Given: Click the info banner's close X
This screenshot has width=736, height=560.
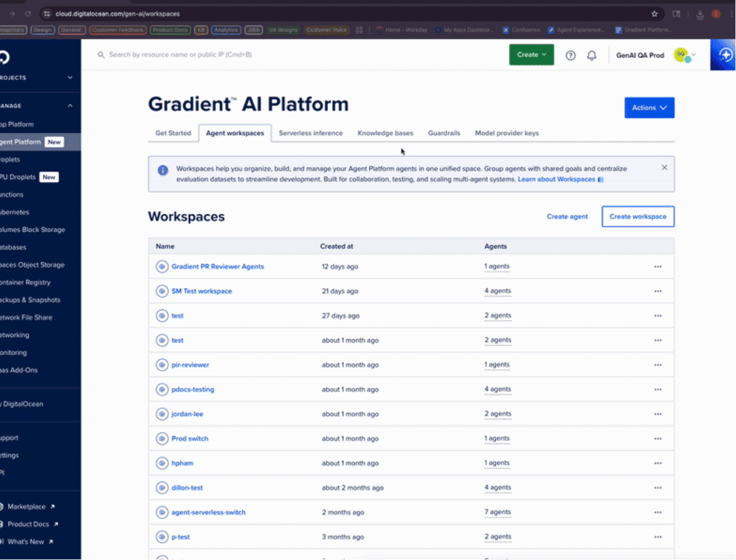Looking at the screenshot, I should click(x=664, y=168).
